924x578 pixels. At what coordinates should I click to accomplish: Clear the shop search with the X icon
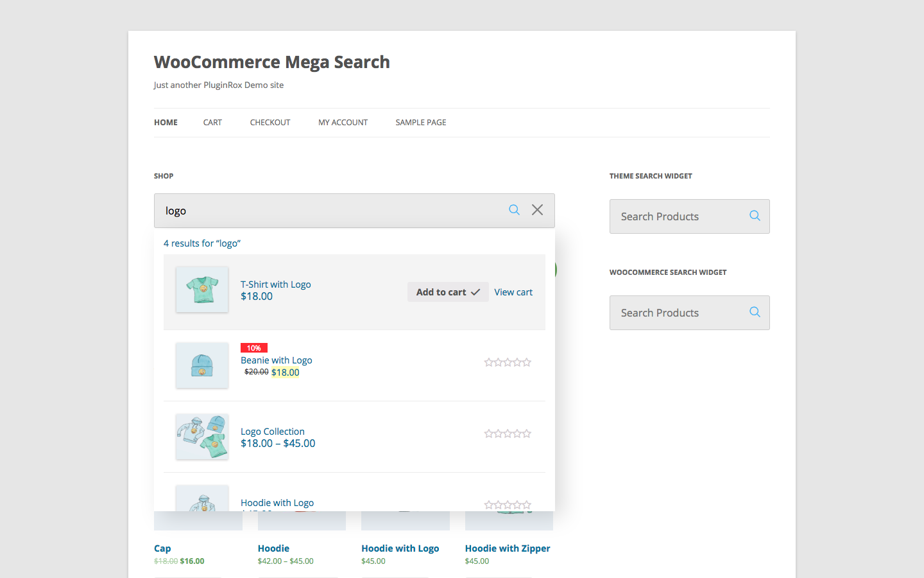(538, 210)
